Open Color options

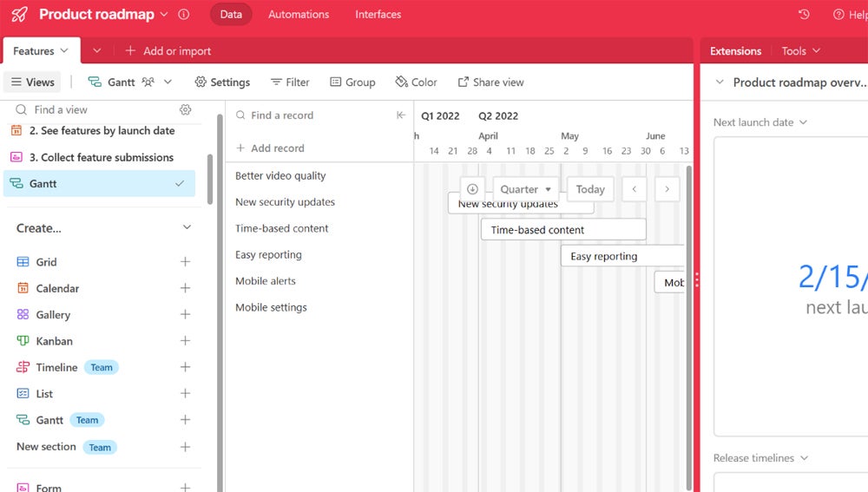point(416,82)
